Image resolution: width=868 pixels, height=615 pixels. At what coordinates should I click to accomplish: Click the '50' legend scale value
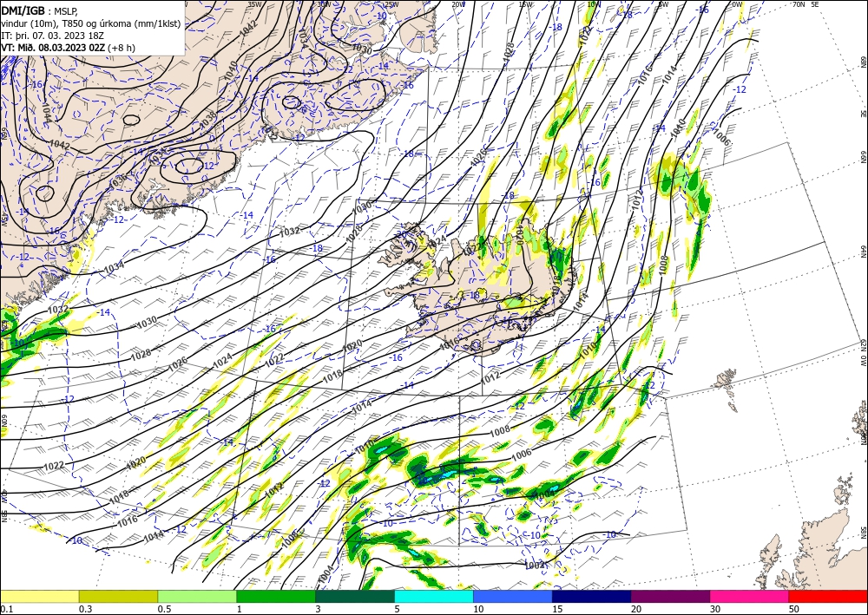click(x=794, y=609)
